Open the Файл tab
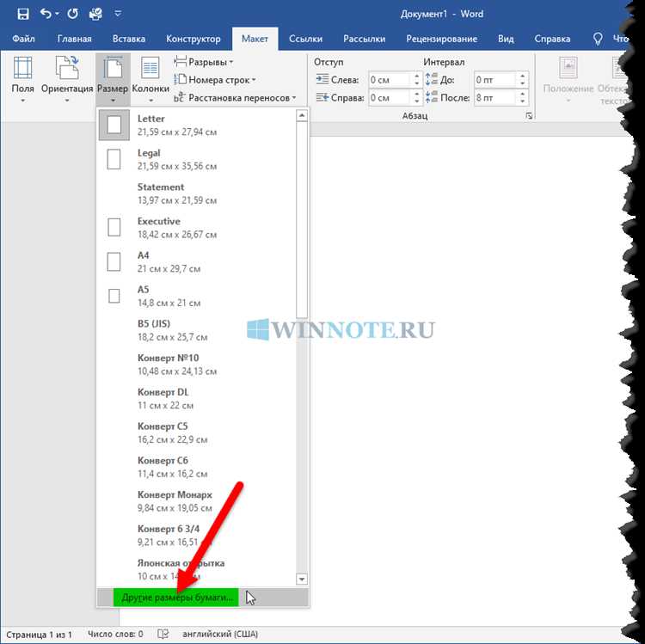 [x=23, y=39]
